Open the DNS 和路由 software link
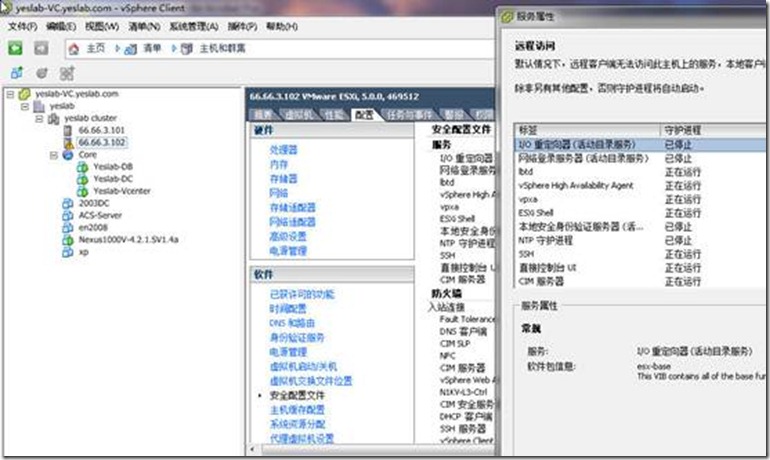This screenshot has height=460, width=770. pos(292,323)
